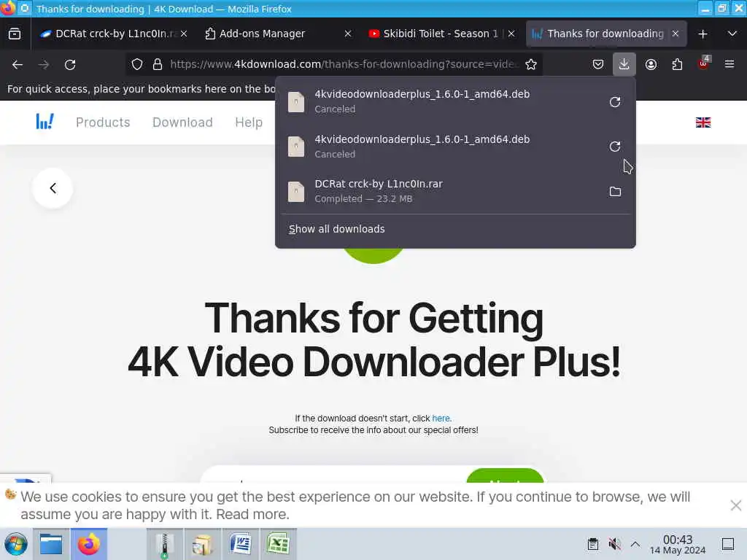Open the documents folder taskbar icon
The width and height of the screenshot is (747, 560).
(x=202, y=544)
